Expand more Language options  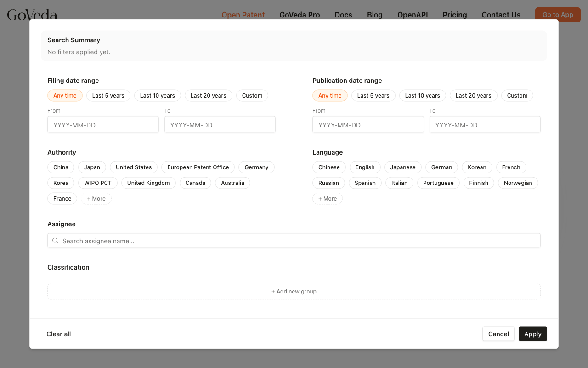point(328,199)
